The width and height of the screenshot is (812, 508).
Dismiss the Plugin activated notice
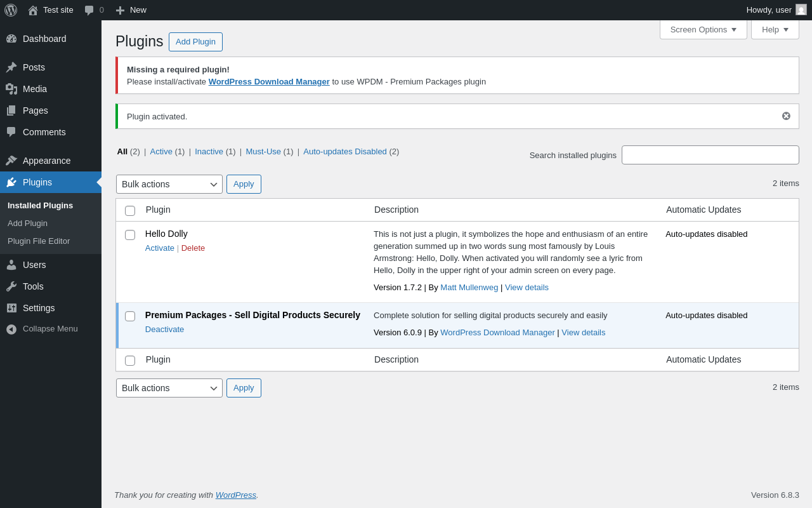click(x=786, y=116)
